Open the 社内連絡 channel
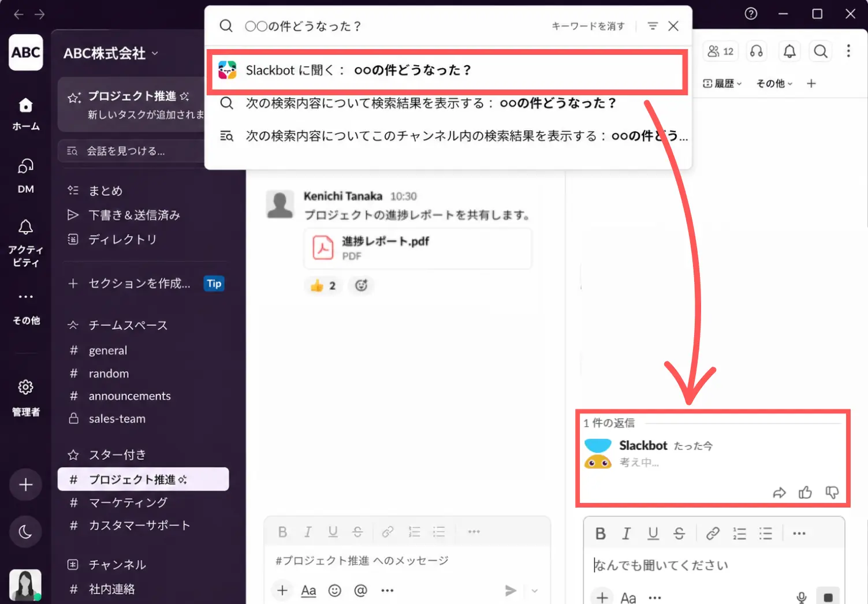The image size is (868, 604). (x=111, y=589)
